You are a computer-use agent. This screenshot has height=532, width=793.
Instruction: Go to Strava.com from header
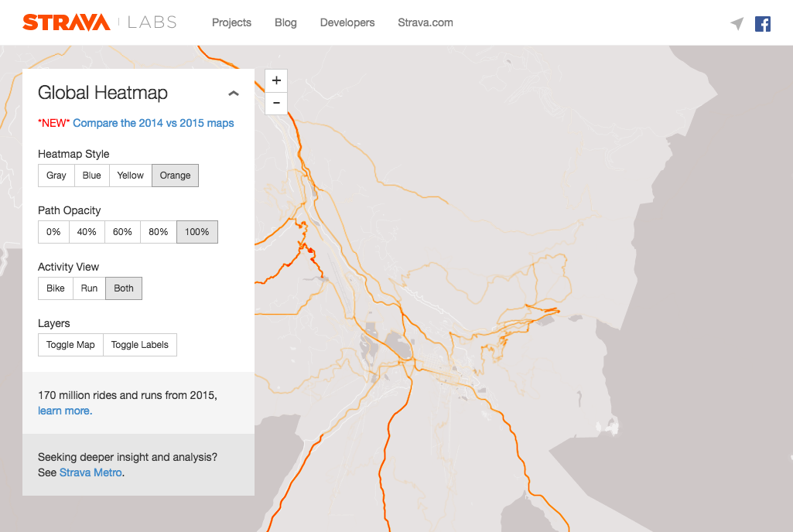tap(426, 22)
